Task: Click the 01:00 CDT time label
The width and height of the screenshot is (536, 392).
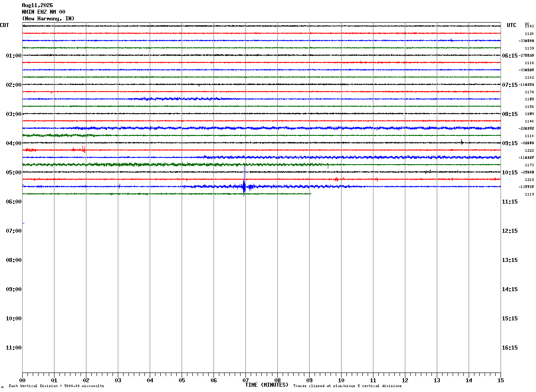Action: click(13, 56)
